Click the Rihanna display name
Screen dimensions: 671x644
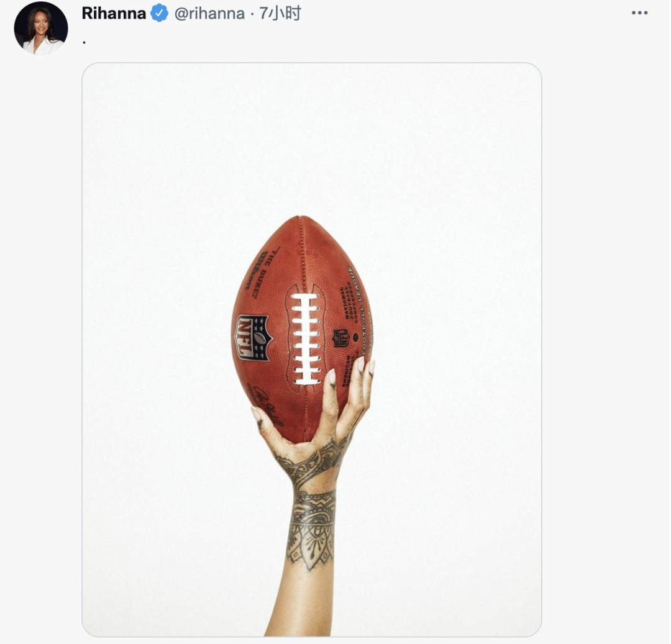coord(114,13)
